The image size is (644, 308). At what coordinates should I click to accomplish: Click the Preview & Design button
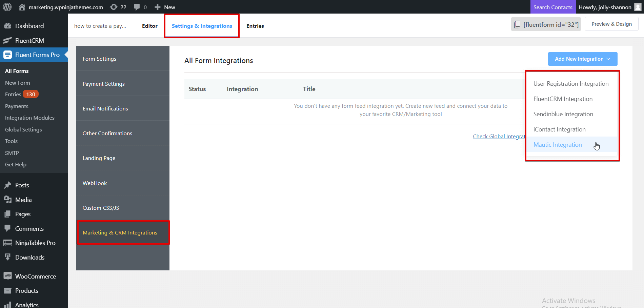(611, 24)
